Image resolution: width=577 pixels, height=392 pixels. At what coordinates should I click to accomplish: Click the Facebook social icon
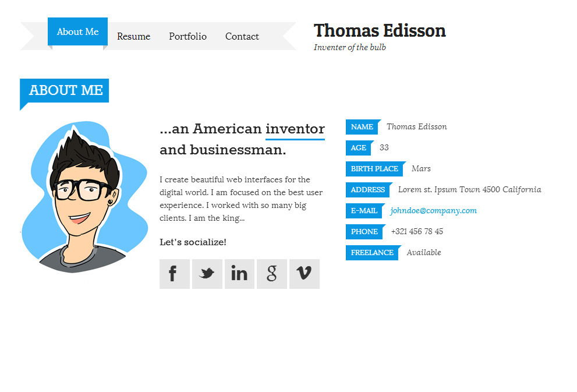coord(174,274)
